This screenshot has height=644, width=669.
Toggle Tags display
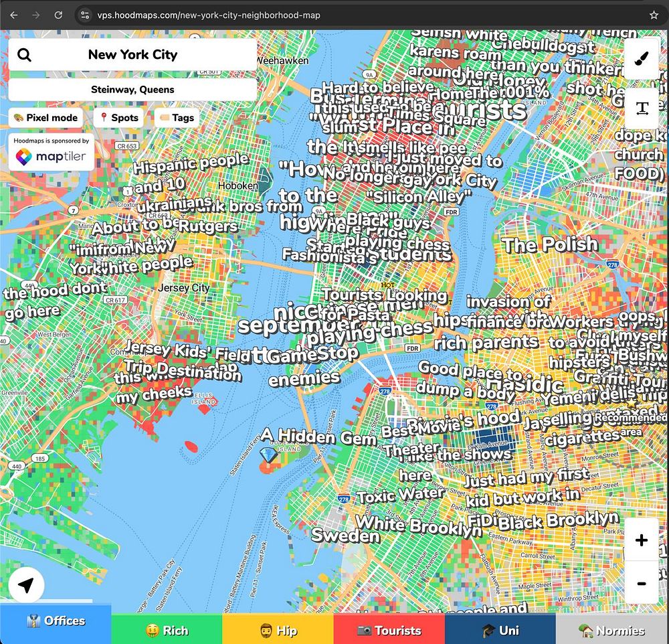coord(177,117)
